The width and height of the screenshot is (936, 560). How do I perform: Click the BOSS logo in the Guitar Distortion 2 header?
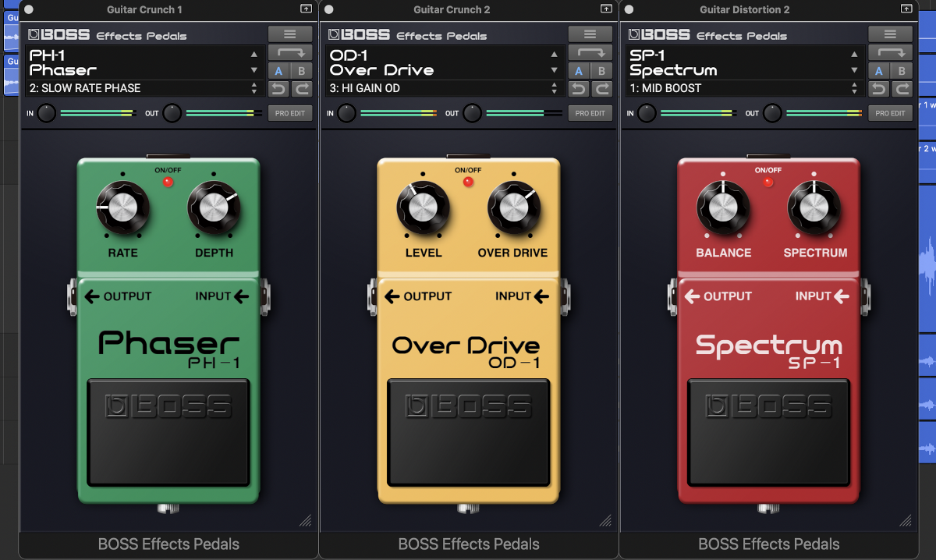658,34
